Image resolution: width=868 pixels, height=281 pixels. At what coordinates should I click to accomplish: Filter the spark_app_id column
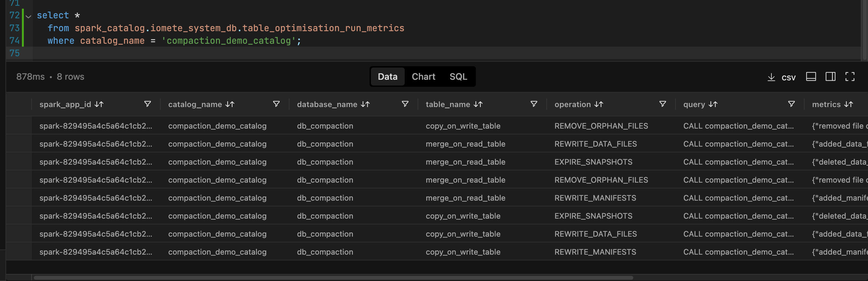tap(147, 104)
